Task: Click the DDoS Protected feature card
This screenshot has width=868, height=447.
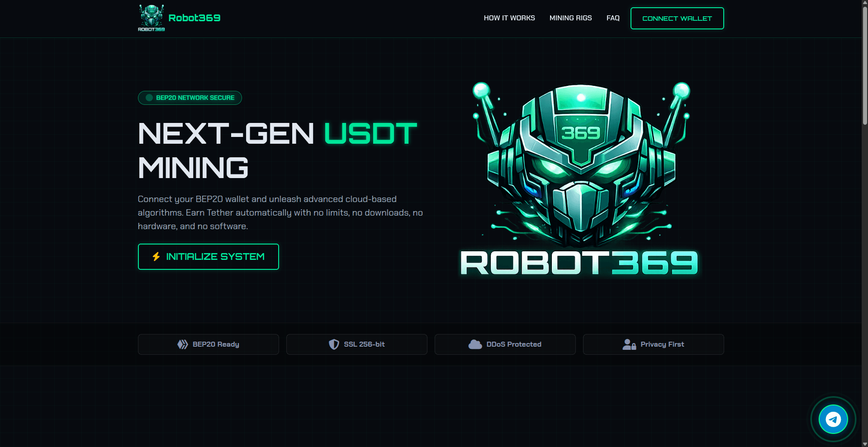Action: [x=505, y=344]
